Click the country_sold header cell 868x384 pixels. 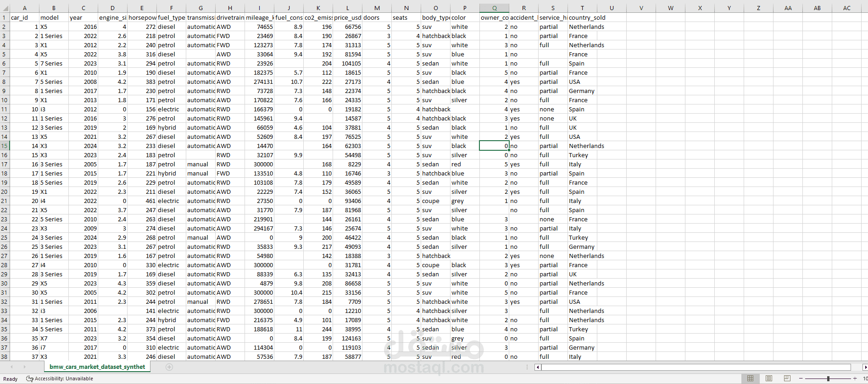pyautogui.click(x=582, y=17)
